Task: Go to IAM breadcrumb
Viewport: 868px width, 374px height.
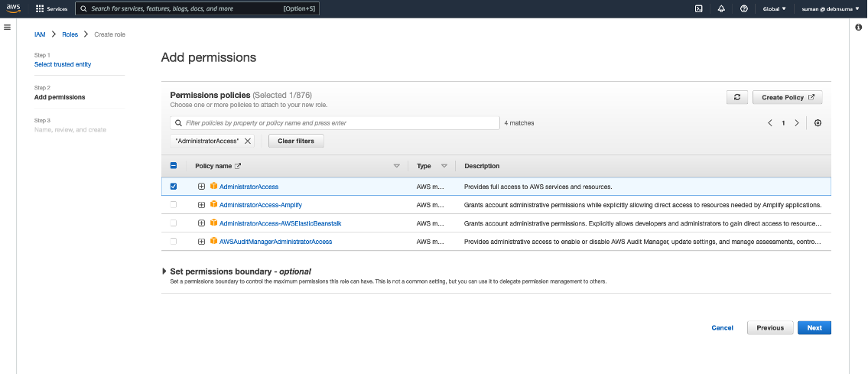Action: pos(40,34)
